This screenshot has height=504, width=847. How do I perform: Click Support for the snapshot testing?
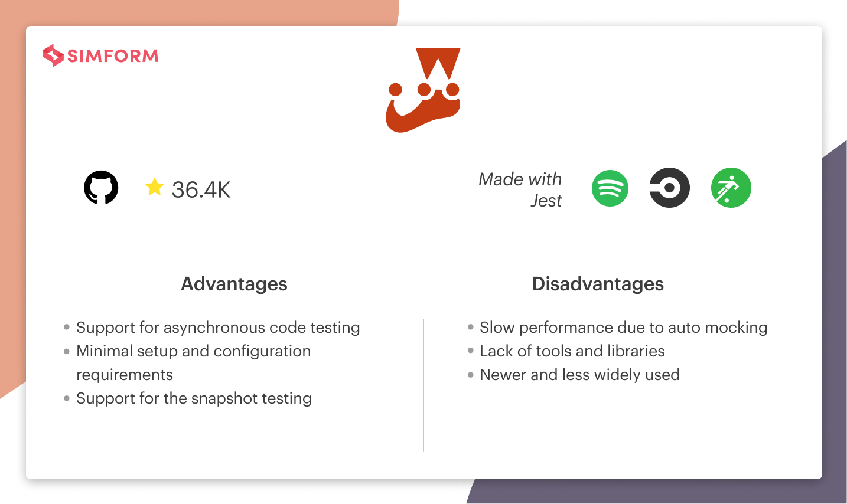click(x=194, y=398)
